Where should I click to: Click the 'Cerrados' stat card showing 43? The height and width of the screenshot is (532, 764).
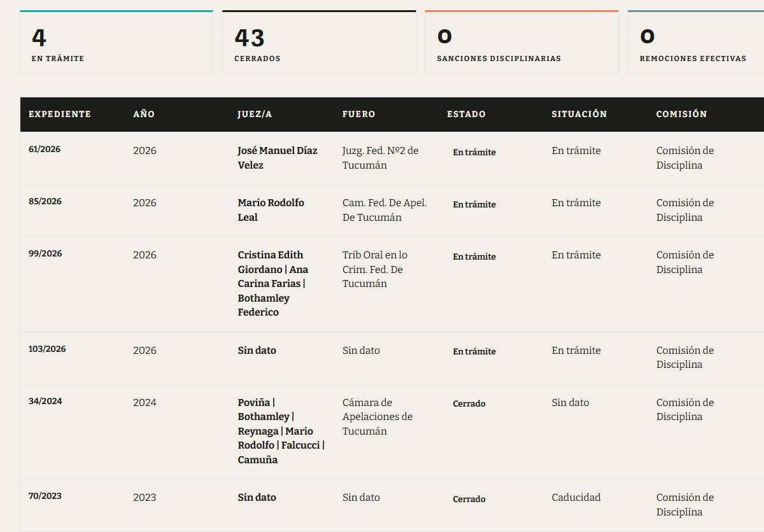pyautogui.click(x=319, y=42)
